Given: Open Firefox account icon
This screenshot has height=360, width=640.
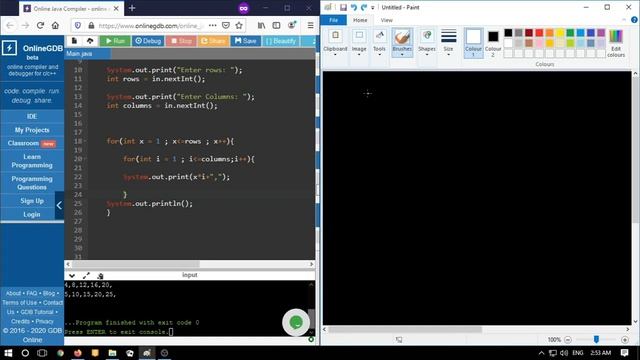Looking at the screenshot, I should click(292, 25).
